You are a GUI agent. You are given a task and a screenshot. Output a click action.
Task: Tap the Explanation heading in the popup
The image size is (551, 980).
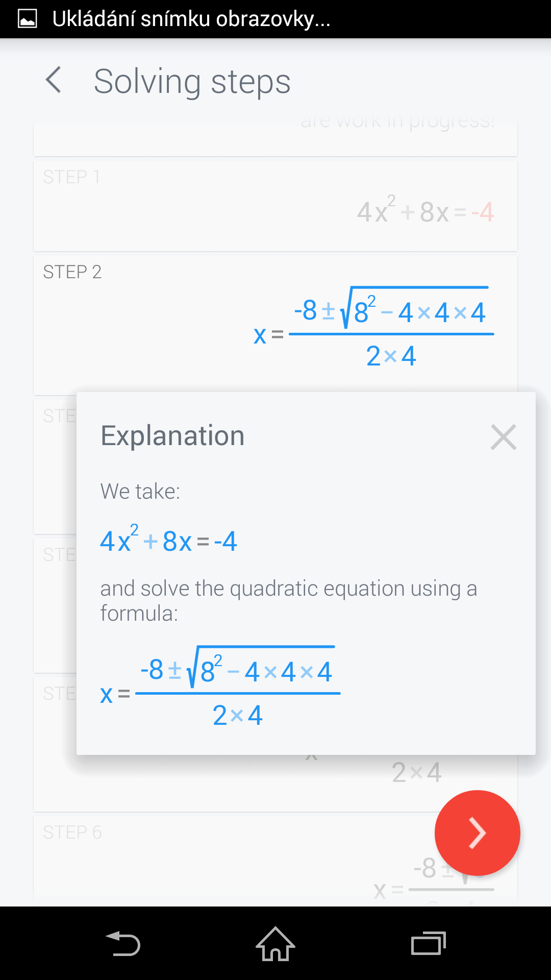coord(172,436)
